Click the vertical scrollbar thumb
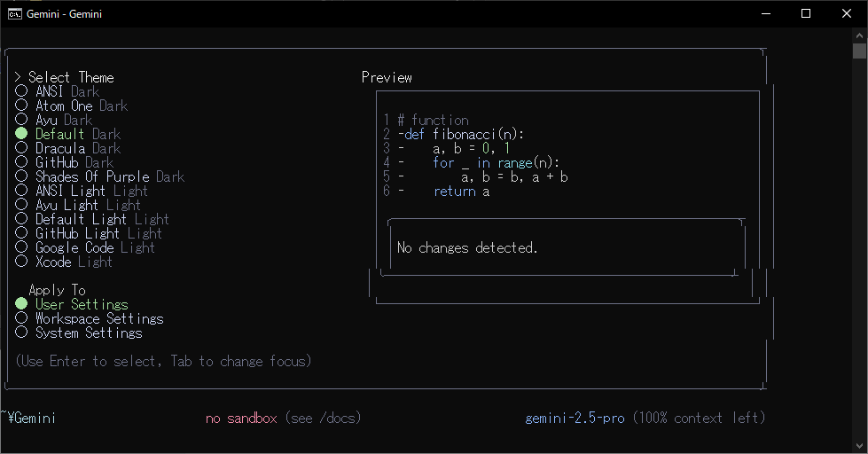The width and height of the screenshot is (868, 454). [859, 51]
